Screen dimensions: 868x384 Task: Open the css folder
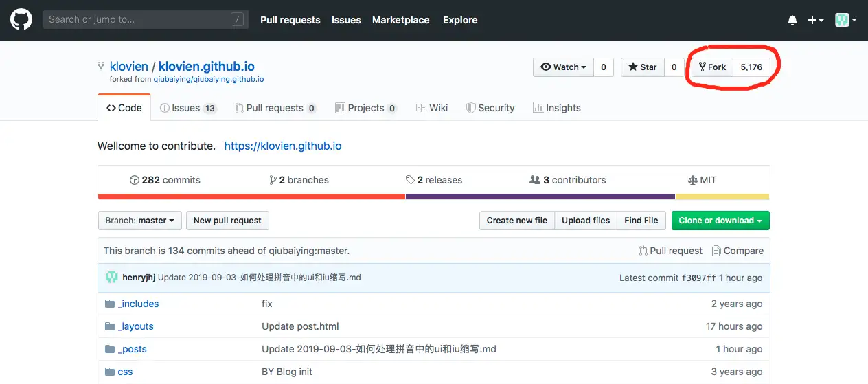(126, 372)
